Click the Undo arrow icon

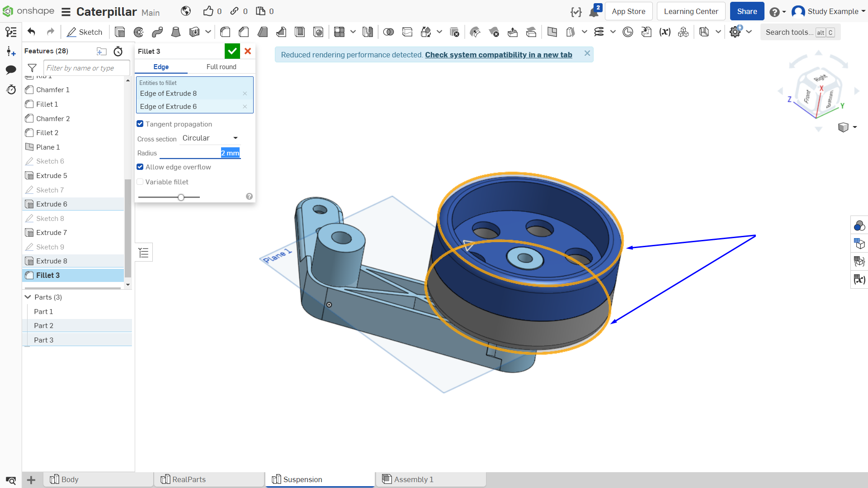pyautogui.click(x=31, y=32)
